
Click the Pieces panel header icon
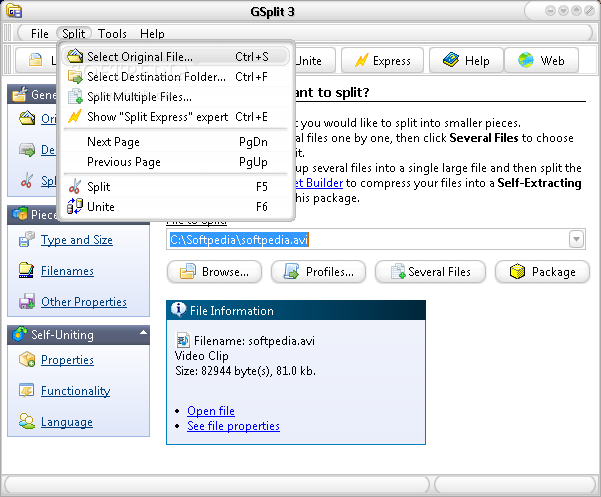click(20, 213)
